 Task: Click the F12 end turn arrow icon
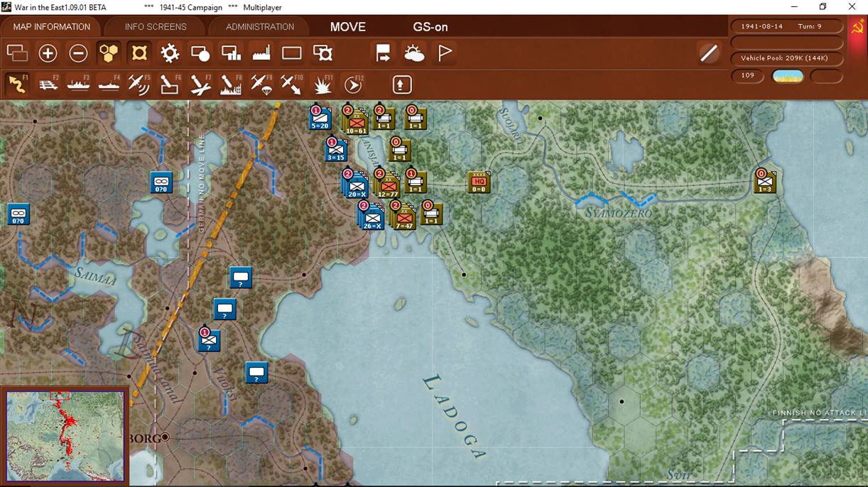353,84
